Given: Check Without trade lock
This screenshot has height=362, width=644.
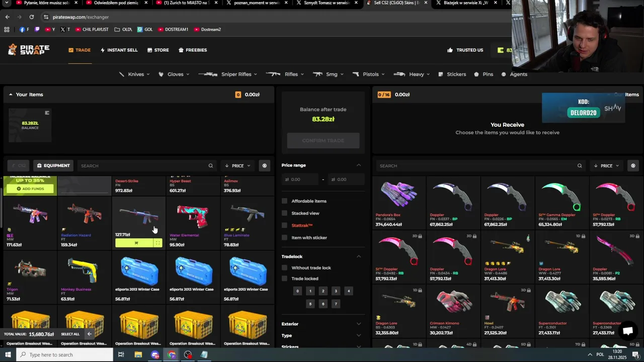Looking at the screenshot, I should pyautogui.click(x=285, y=268).
